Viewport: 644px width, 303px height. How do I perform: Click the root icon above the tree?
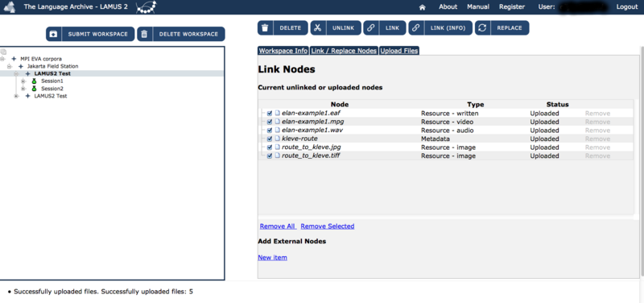pos(3,52)
